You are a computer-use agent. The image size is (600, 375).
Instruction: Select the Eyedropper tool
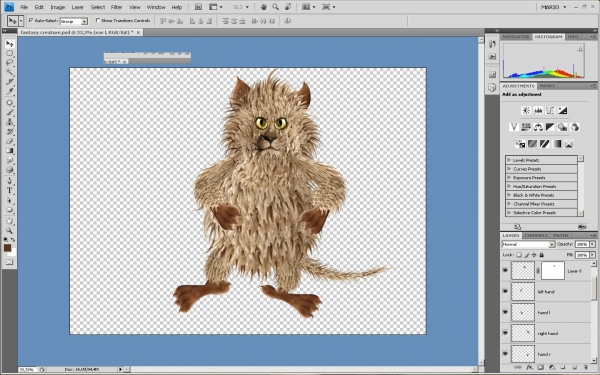[9, 91]
